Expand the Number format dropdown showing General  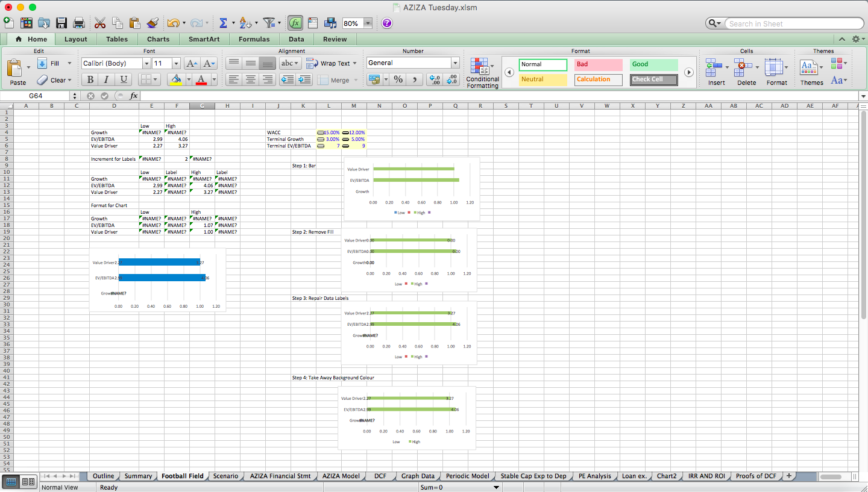click(455, 63)
